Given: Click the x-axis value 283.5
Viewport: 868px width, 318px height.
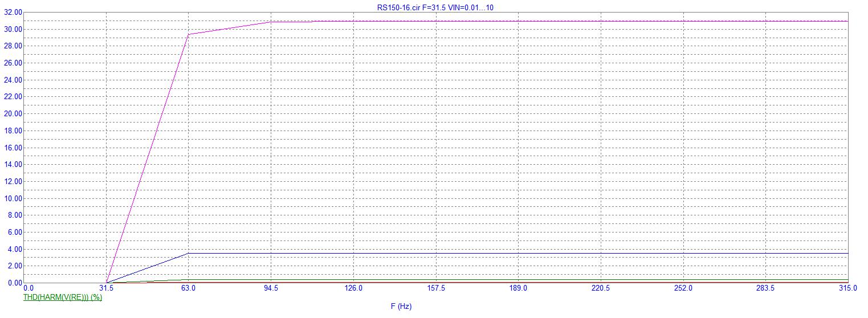Looking at the screenshot, I should [x=765, y=288].
